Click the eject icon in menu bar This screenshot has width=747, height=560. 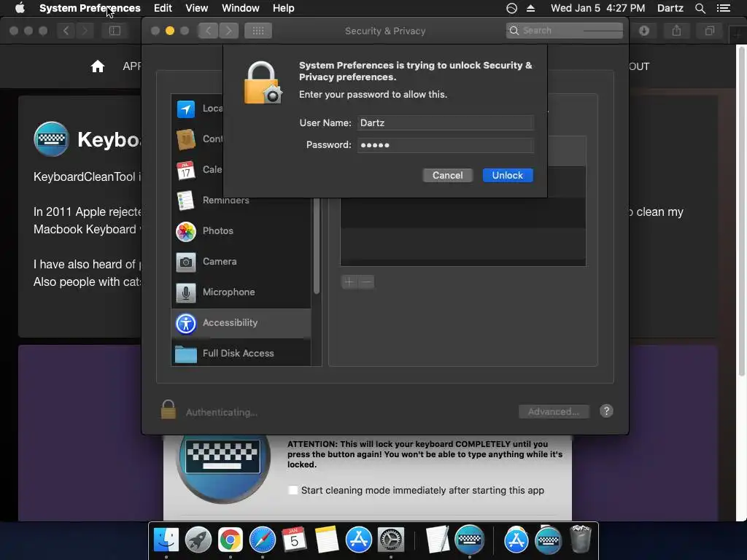click(x=531, y=8)
